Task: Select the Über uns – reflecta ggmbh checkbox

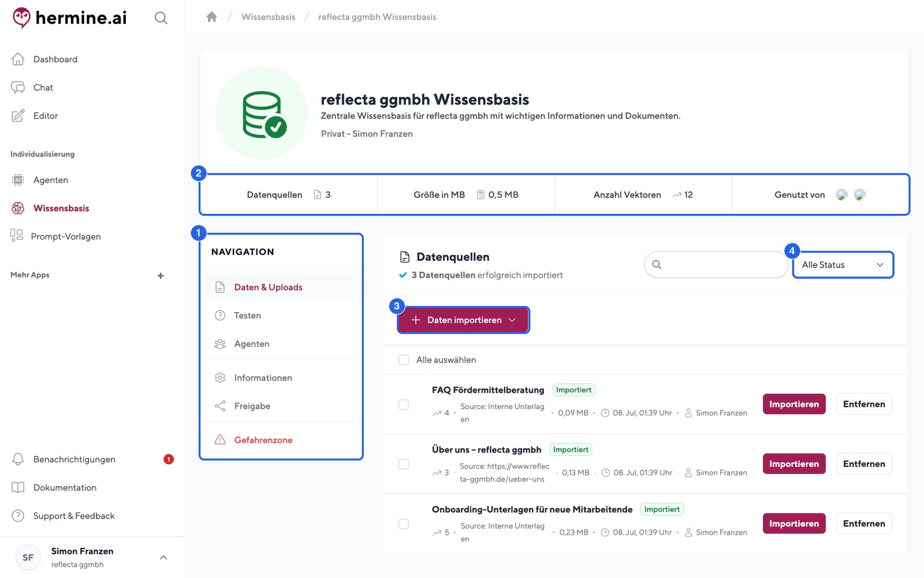Action: (404, 464)
